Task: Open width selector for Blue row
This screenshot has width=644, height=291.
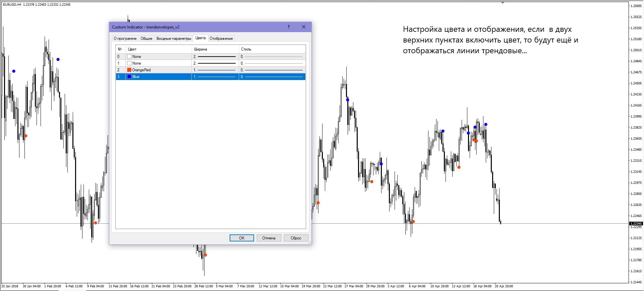Action: [215, 77]
